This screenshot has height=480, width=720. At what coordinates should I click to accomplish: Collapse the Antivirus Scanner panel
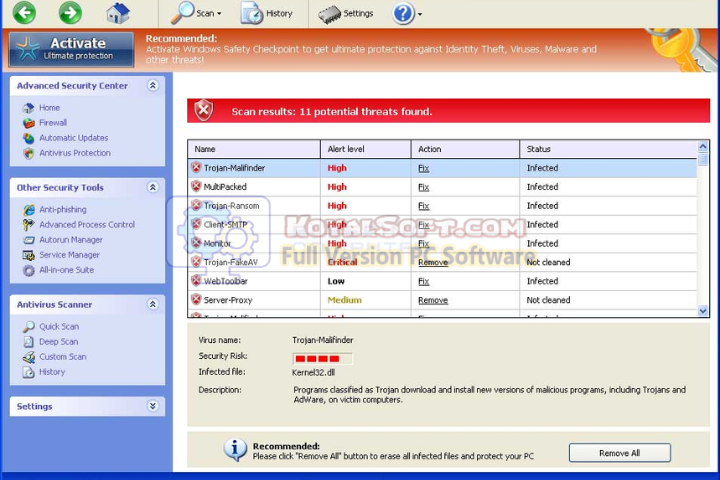click(x=153, y=305)
